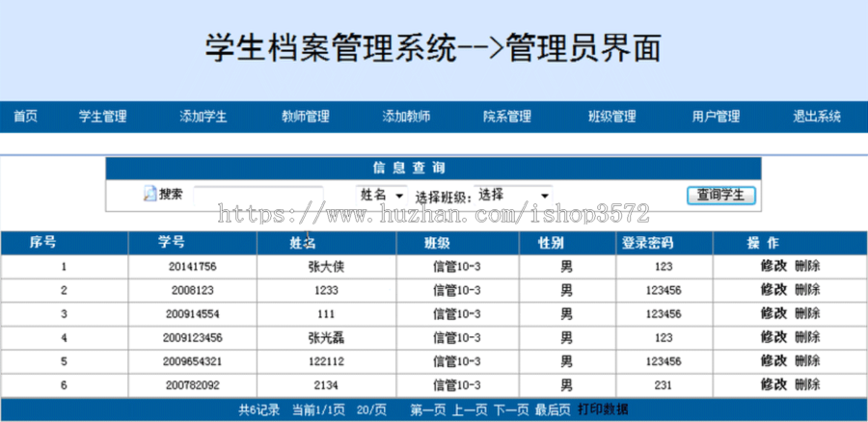This screenshot has height=422, width=868.
Task: Open the 添加学生 page
Action: [203, 117]
